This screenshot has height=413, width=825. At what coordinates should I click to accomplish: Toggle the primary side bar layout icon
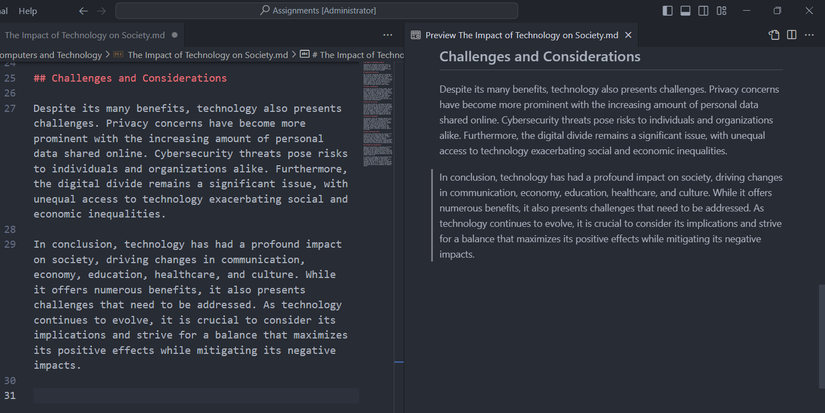tap(668, 11)
